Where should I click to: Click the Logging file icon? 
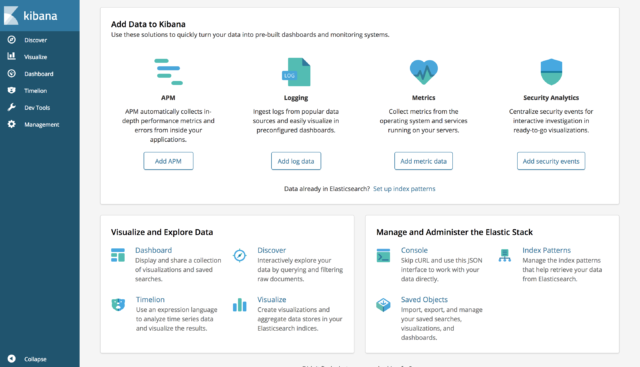(296, 72)
